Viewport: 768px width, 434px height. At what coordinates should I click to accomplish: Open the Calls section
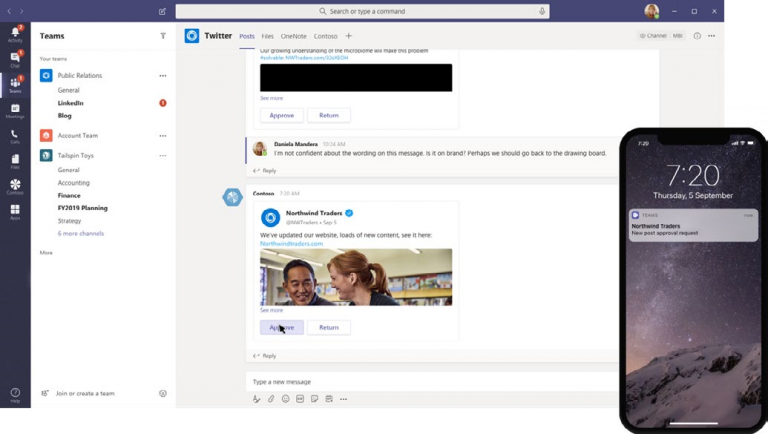(x=14, y=135)
